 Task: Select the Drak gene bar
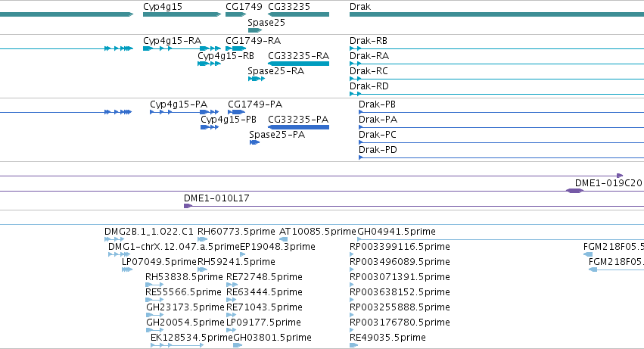pyautogui.click(x=496, y=14)
